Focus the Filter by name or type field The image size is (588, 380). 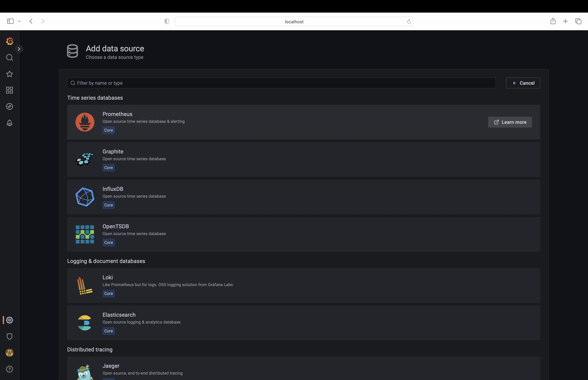tap(281, 83)
